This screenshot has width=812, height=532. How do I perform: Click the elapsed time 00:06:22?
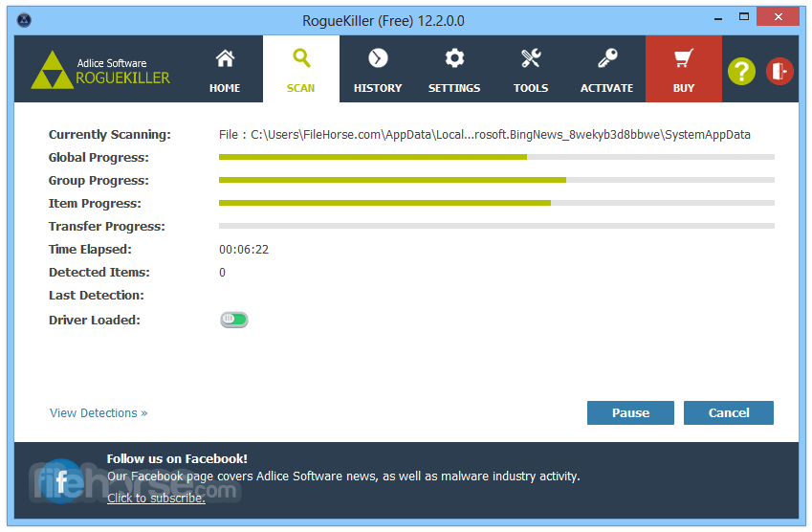[x=244, y=250]
